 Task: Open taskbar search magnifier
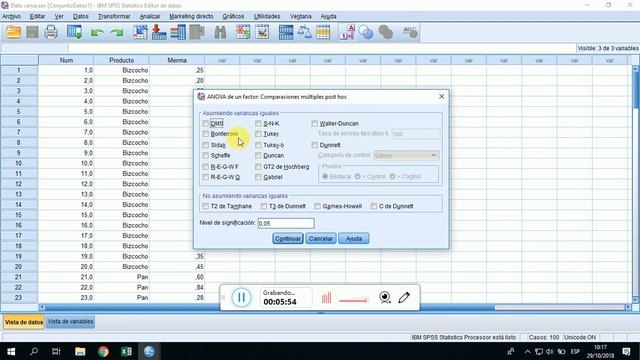click(x=34, y=351)
